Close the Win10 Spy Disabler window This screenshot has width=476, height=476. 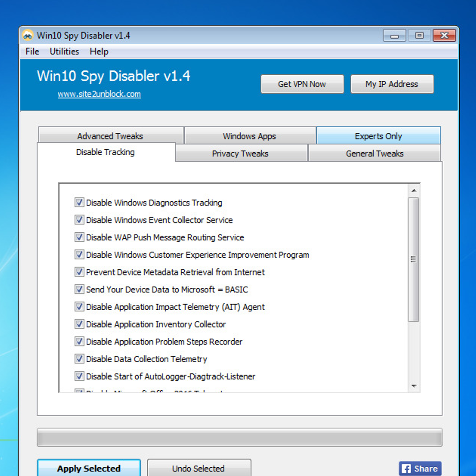[444, 36]
